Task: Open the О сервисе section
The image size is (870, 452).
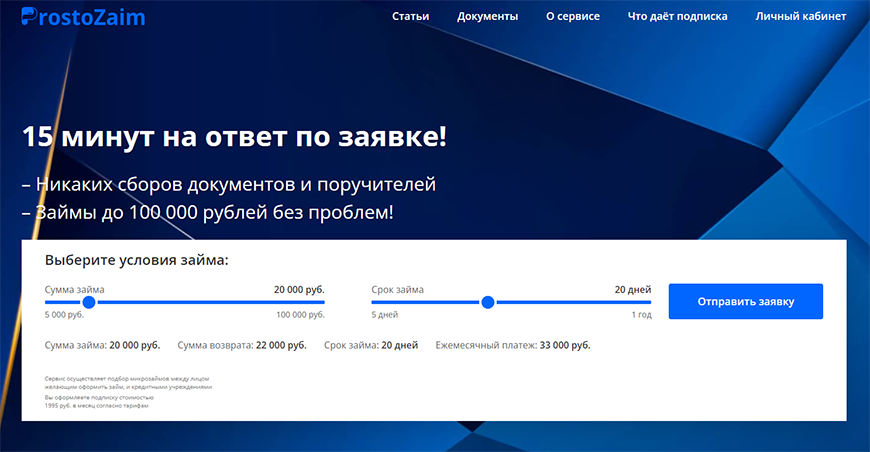Action: coord(573,17)
